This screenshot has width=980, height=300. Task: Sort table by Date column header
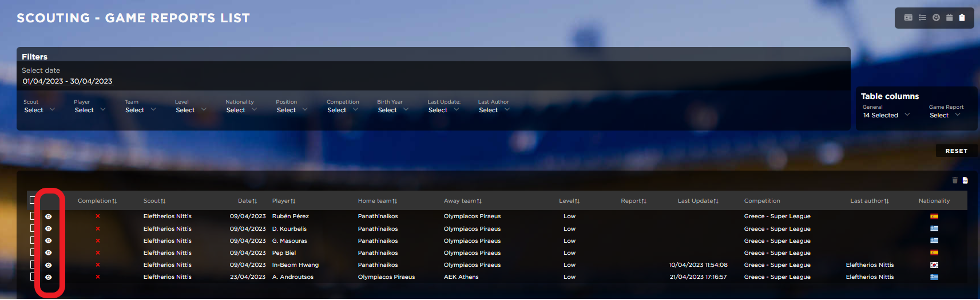pos(247,201)
